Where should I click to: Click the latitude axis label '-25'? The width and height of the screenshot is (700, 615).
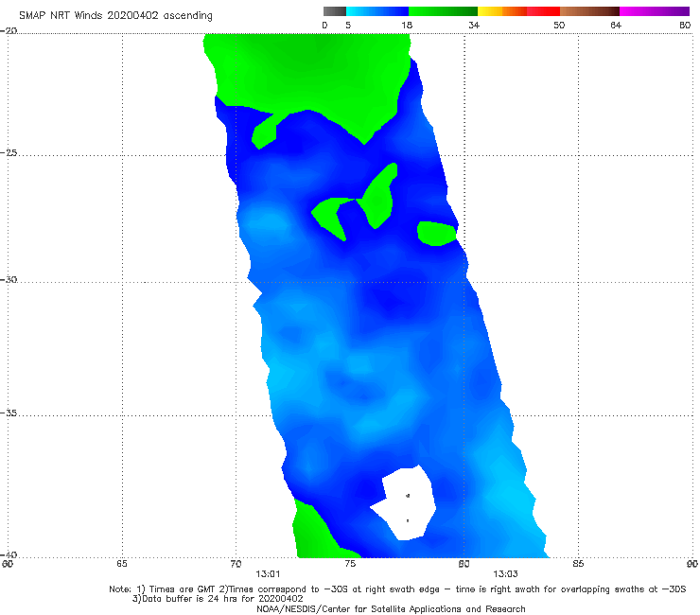pyautogui.click(x=9, y=153)
